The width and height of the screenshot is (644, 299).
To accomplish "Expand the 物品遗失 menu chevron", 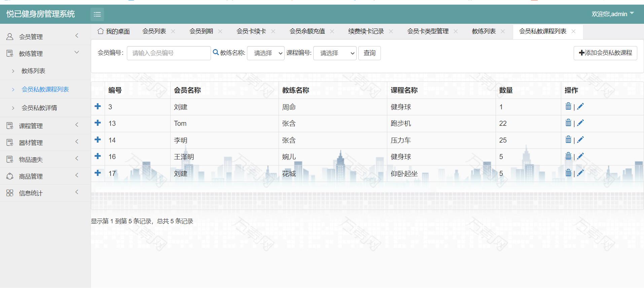I will click(77, 158).
